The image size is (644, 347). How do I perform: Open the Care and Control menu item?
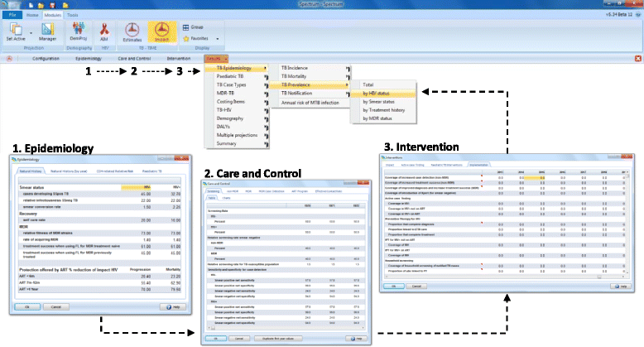[134, 59]
